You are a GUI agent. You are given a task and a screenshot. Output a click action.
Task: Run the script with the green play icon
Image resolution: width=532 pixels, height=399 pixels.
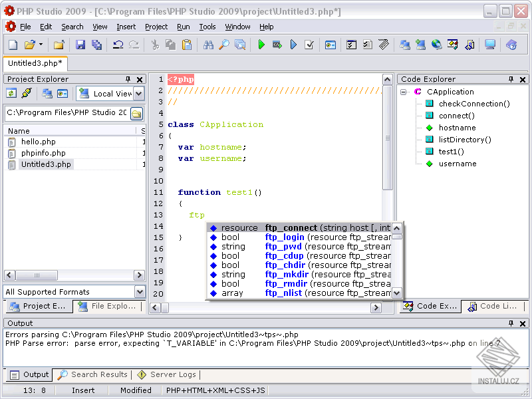(261, 45)
